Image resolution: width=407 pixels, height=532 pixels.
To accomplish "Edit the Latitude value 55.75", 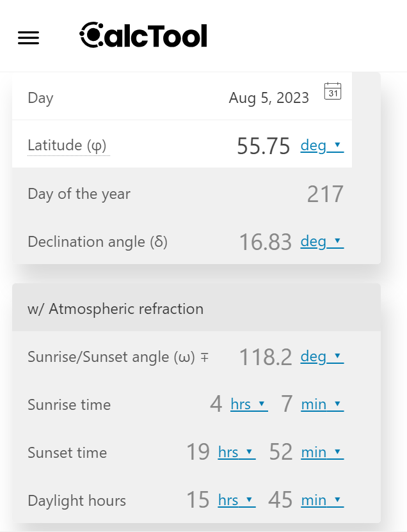I will point(264,146).
